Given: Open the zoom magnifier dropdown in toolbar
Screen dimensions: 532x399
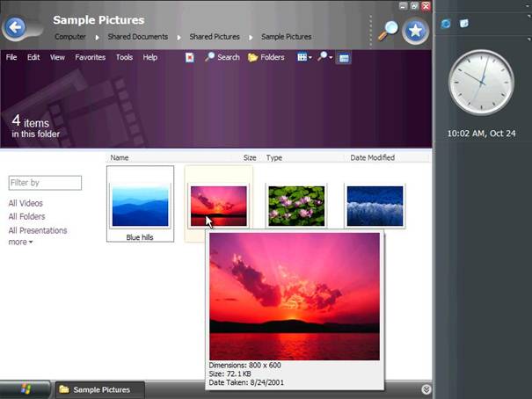Looking at the screenshot, I should tap(326, 57).
